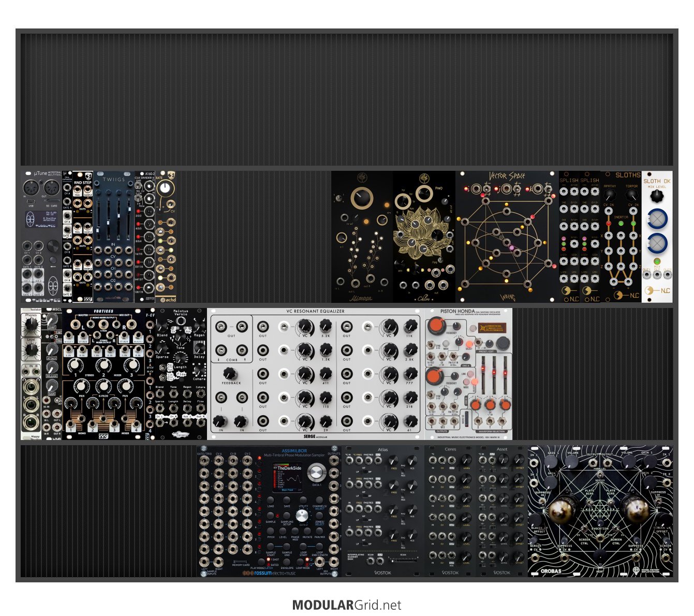Click the Assimil8or LOOP MODE button
The width and height of the screenshot is (694, 616).
pos(300,562)
